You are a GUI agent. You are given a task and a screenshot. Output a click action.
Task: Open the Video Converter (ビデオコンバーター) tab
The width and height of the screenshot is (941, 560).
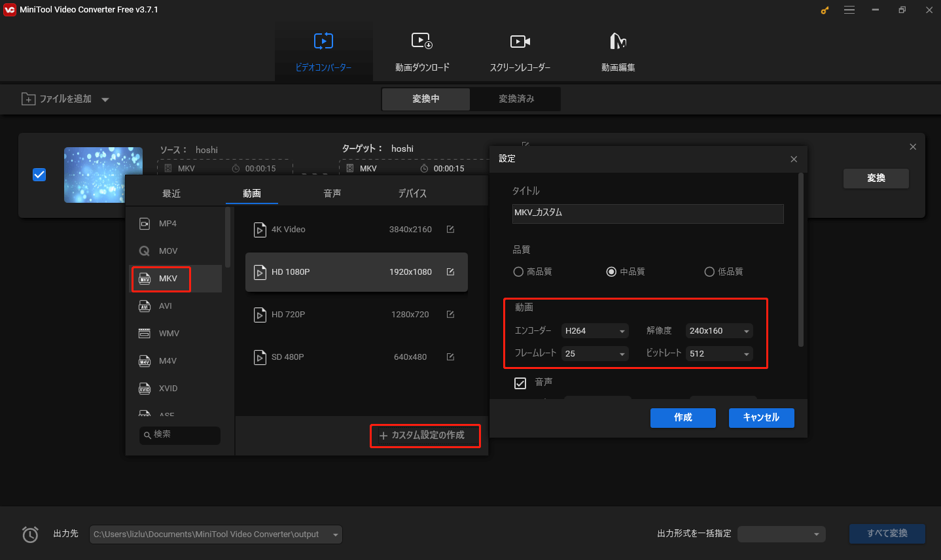click(x=323, y=51)
